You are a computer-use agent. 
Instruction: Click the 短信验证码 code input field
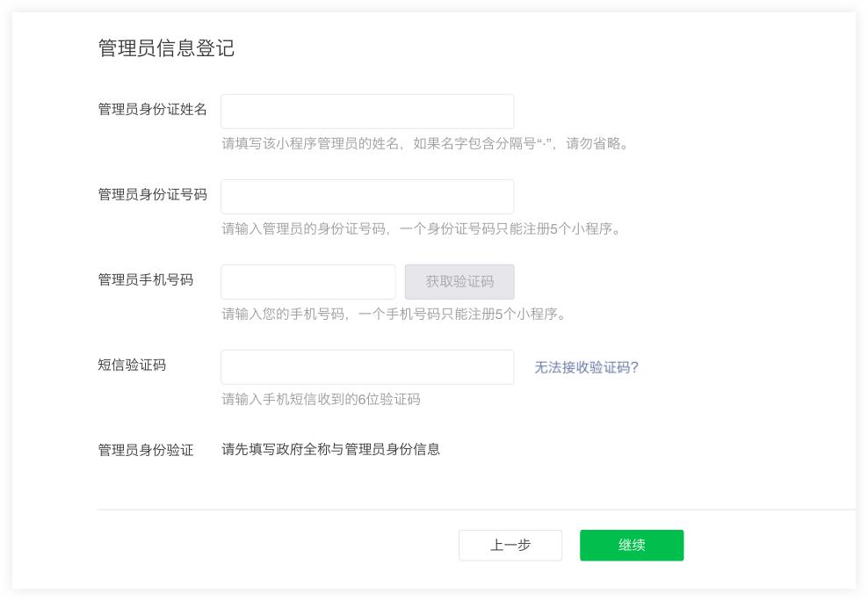pos(367,366)
